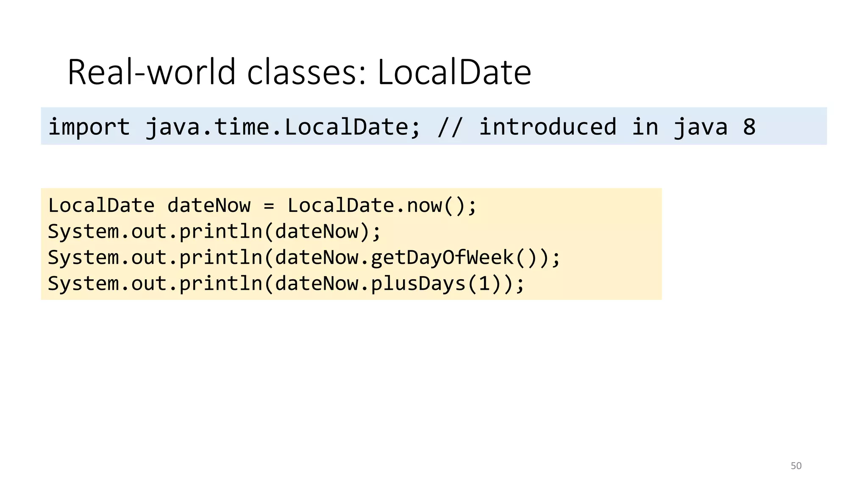Click the number 8 in the comment
Image resolution: width=868 pixels, height=488 pixels.
click(749, 127)
